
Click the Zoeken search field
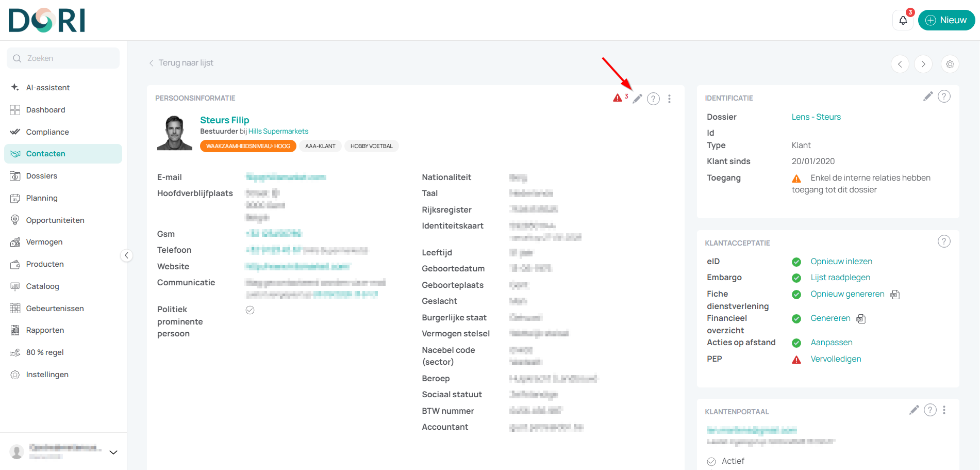click(63, 58)
